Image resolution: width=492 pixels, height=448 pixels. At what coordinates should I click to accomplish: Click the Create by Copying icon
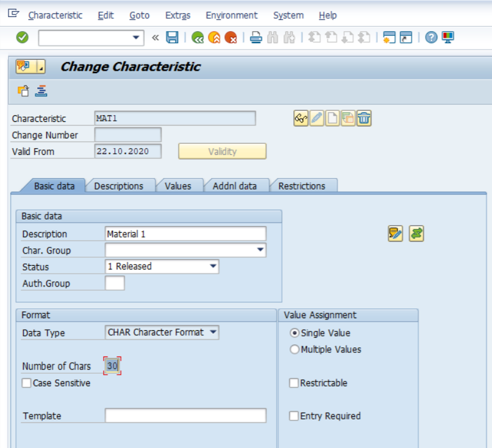click(348, 118)
